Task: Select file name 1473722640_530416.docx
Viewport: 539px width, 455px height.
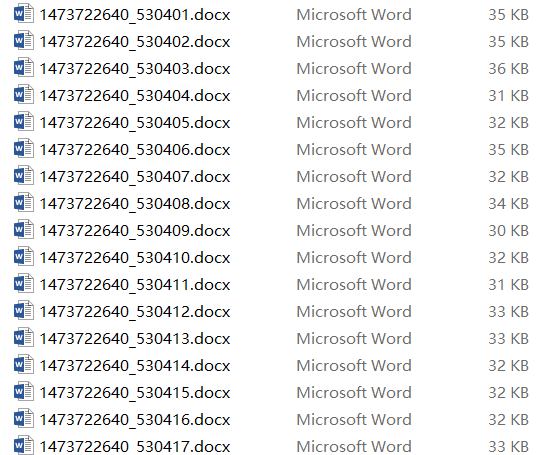Action: 135,420
